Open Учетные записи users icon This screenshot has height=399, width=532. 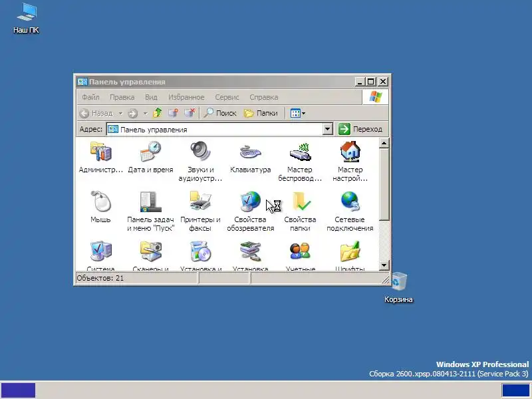point(301,251)
